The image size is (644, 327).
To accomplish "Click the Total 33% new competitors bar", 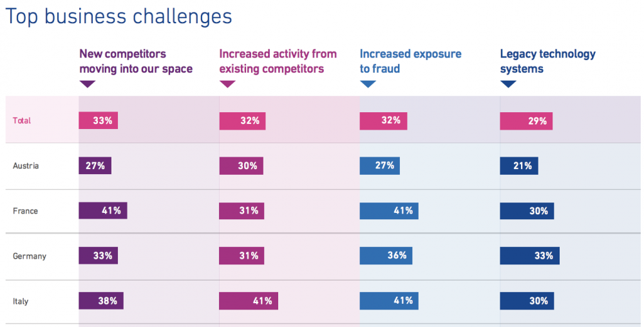I will point(98,121).
